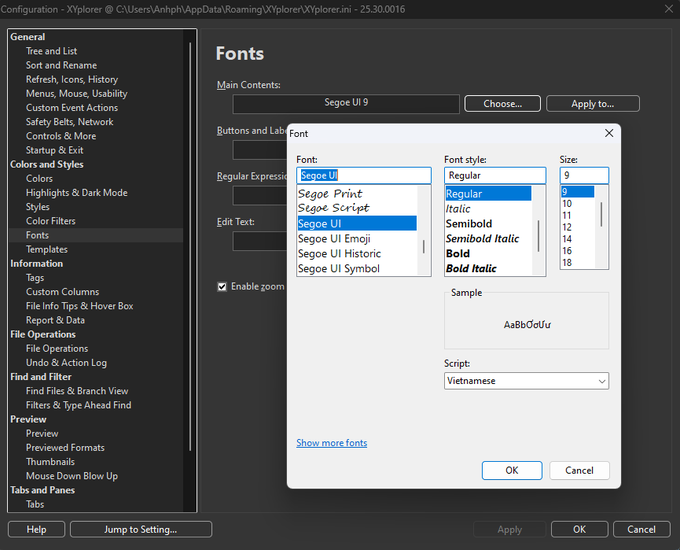The width and height of the screenshot is (680, 550).
Task: Cancel the Font dialog
Action: [579, 470]
